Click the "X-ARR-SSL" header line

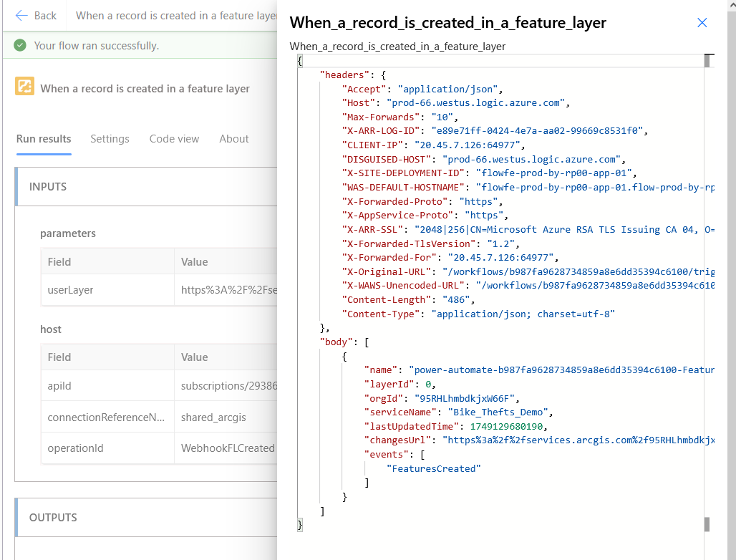(x=528, y=230)
